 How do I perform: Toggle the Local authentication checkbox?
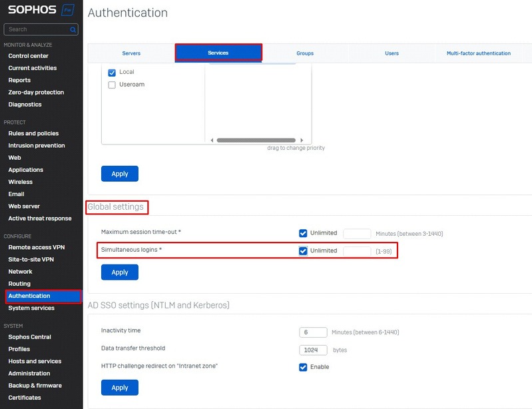pyautogui.click(x=112, y=73)
